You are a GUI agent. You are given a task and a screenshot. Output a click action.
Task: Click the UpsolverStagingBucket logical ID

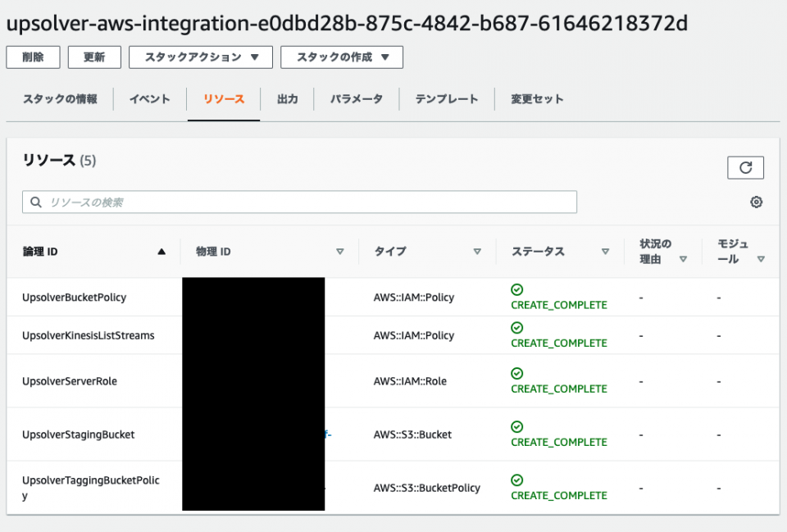(79, 434)
